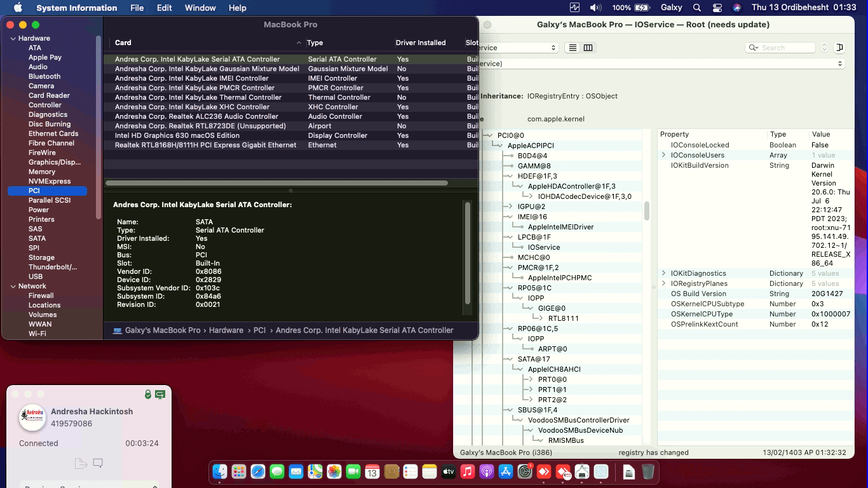Collapse the Network section in the sidebar
The height and width of the screenshot is (488, 868).
(x=13, y=286)
